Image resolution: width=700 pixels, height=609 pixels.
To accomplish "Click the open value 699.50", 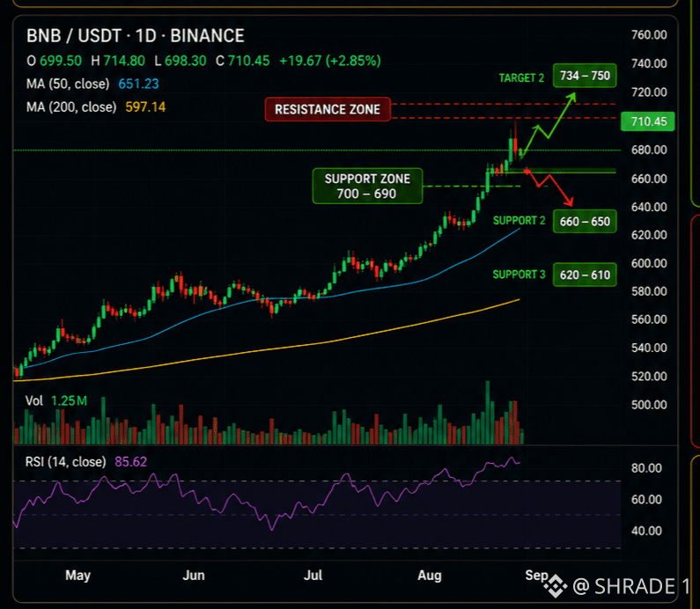I will point(61,61).
